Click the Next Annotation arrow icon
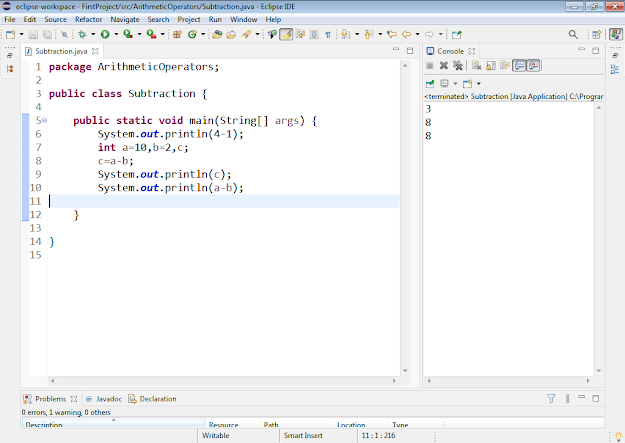The image size is (625, 443). [346, 35]
